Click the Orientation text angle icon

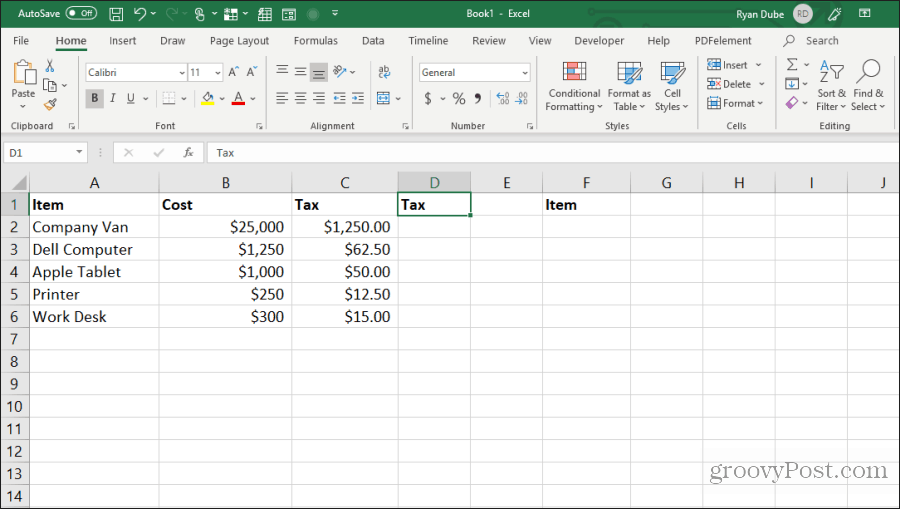click(340, 71)
